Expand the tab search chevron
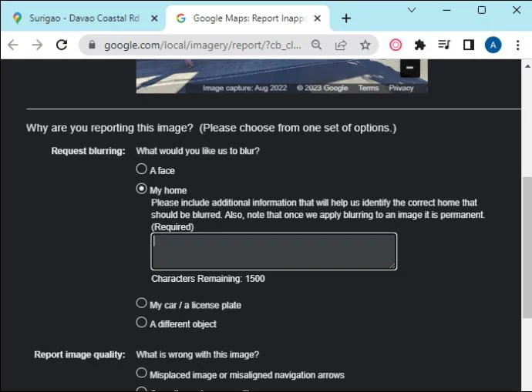Image resolution: width=532 pixels, height=392 pixels. [412, 10]
